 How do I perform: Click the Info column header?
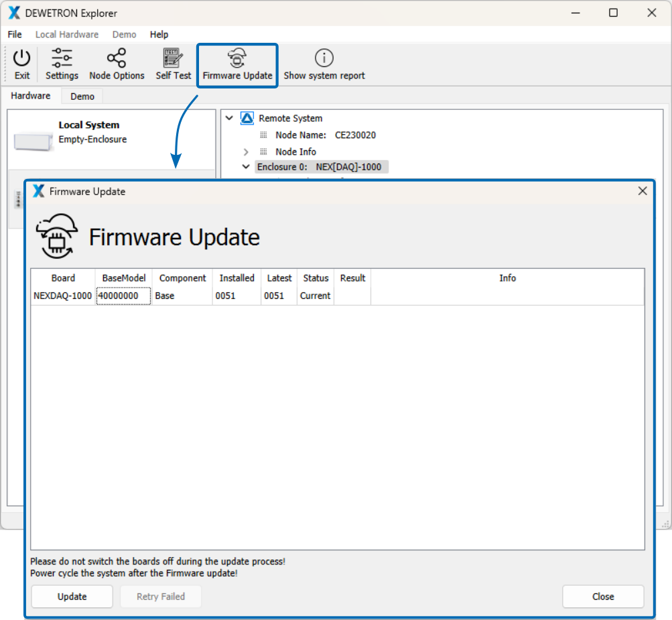(x=507, y=278)
